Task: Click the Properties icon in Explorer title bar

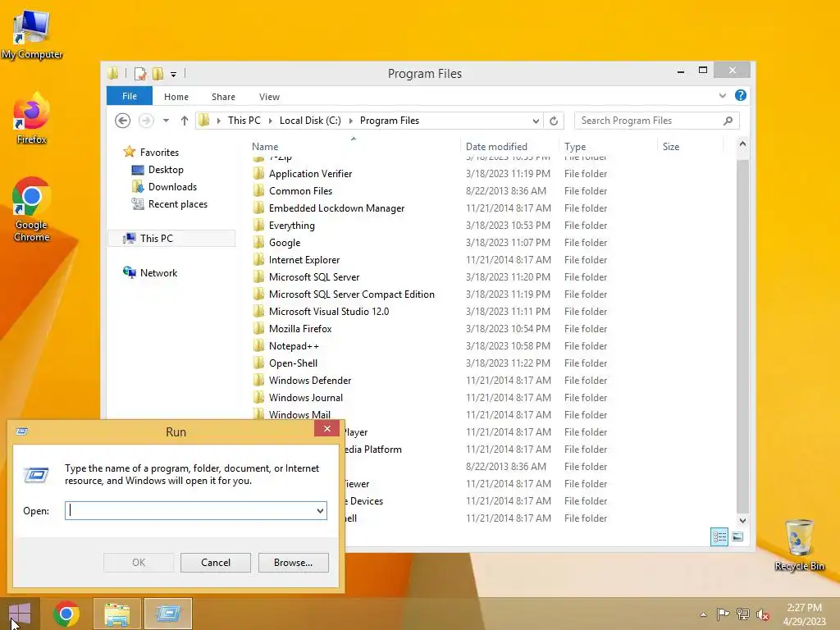Action: tap(139, 73)
